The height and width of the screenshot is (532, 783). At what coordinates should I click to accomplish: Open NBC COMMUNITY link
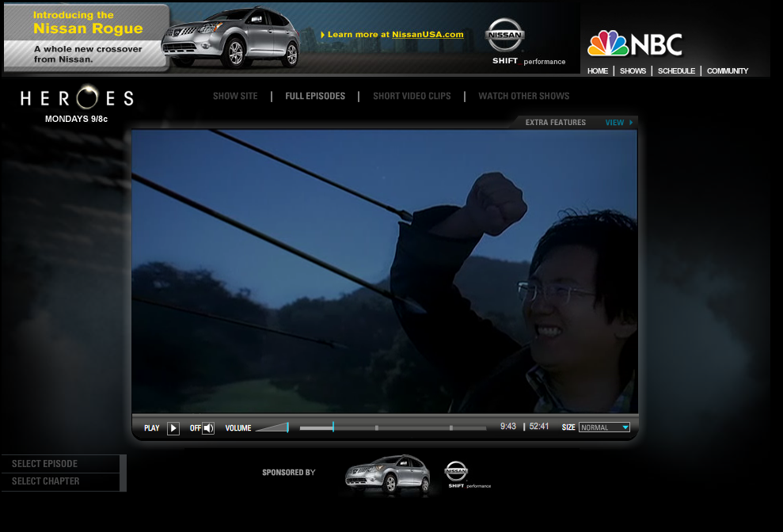pyautogui.click(x=727, y=71)
